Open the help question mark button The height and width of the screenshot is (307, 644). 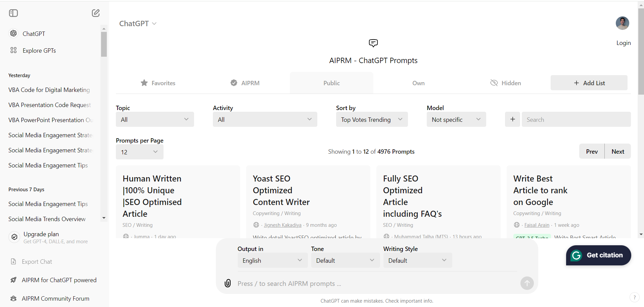click(x=634, y=297)
